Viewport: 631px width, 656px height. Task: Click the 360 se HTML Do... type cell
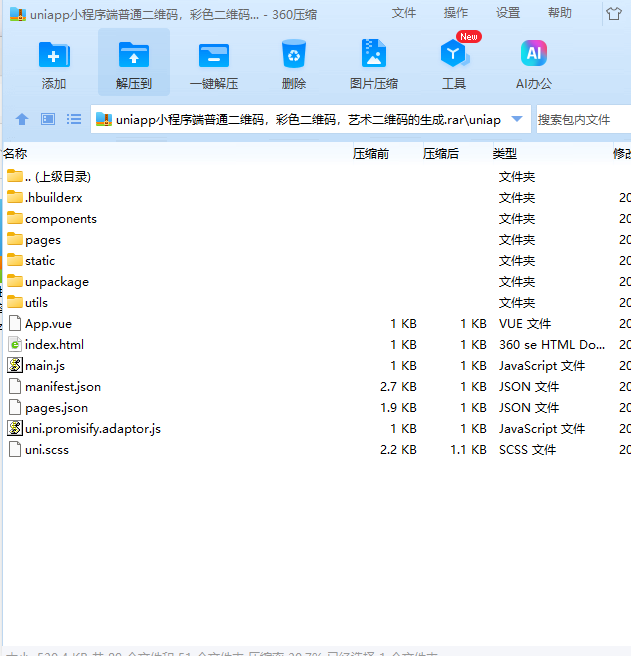coord(552,345)
